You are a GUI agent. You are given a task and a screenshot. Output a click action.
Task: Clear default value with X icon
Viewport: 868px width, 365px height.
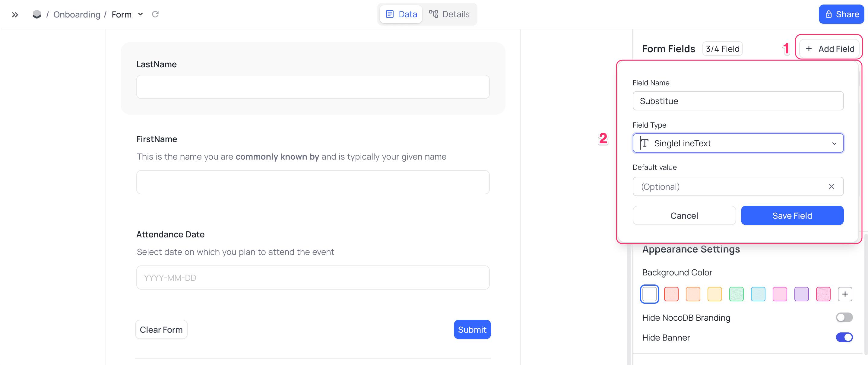(x=831, y=186)
